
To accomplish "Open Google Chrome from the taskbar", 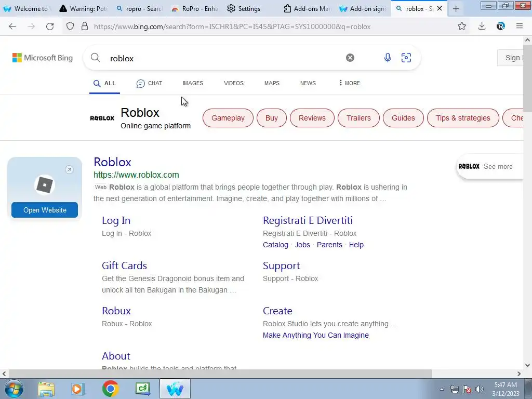I will point(110,389).
